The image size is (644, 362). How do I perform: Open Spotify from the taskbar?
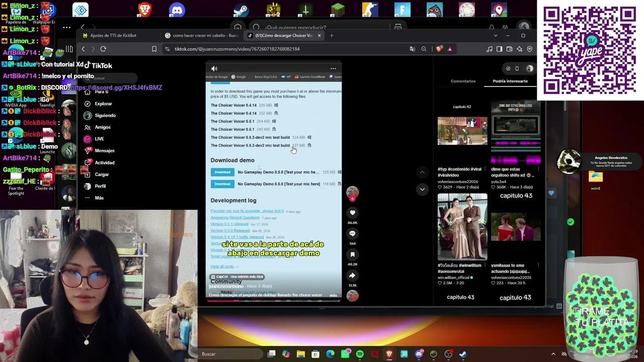[x=360, y=354]
